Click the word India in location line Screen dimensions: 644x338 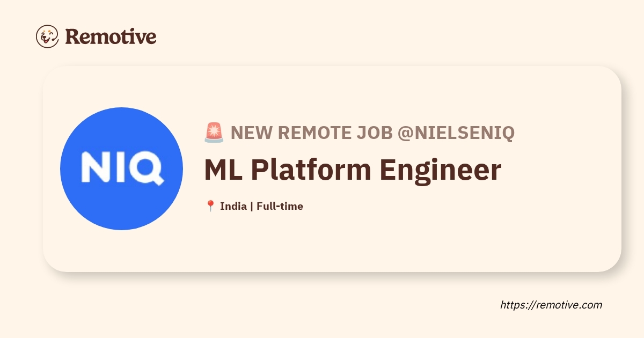click(x=233, y=206)
